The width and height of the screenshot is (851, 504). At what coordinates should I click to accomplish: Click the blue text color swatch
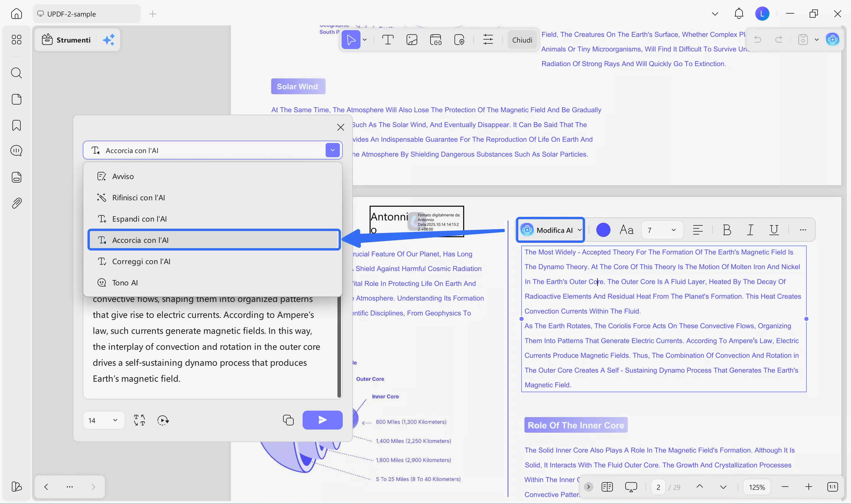[x=603, y=230]
